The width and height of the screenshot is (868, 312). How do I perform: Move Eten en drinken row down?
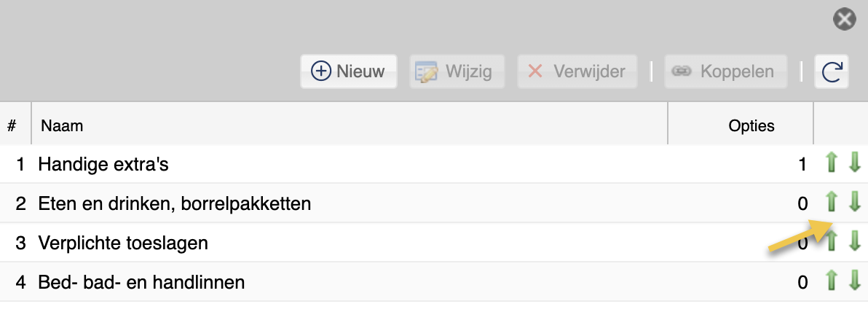coord(854,202)
